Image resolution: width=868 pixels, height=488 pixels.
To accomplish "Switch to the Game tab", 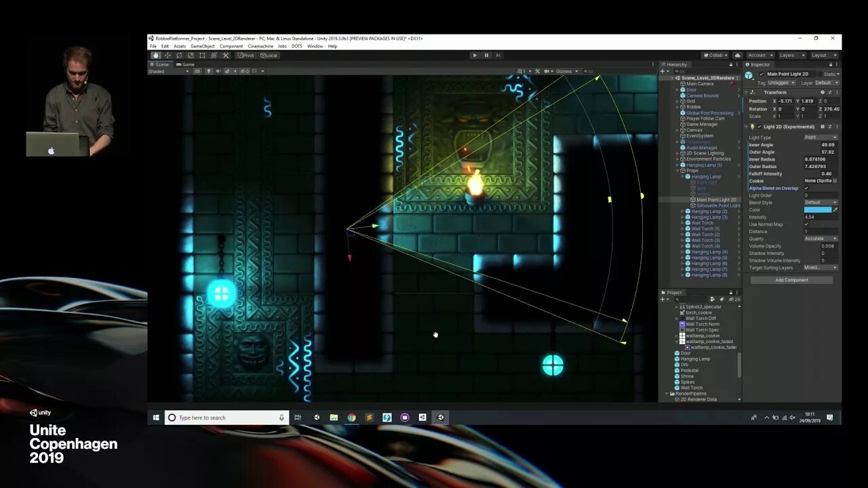I will (x=187, y=64).
